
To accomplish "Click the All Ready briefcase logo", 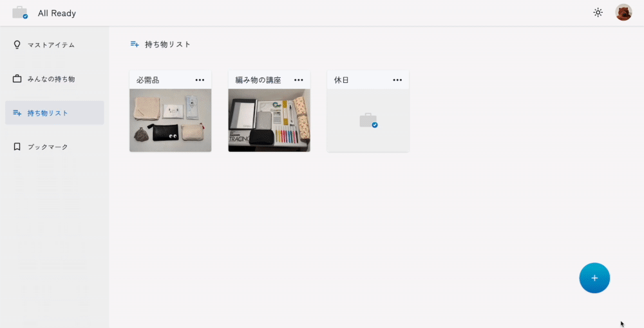I will click(x=20, y=13).
